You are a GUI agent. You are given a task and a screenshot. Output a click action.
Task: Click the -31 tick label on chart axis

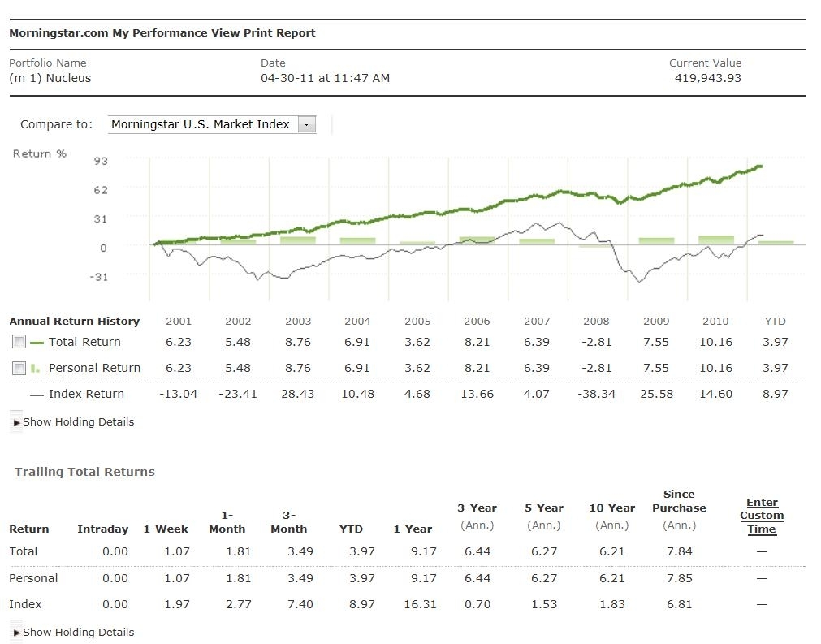tap(98, 277)
